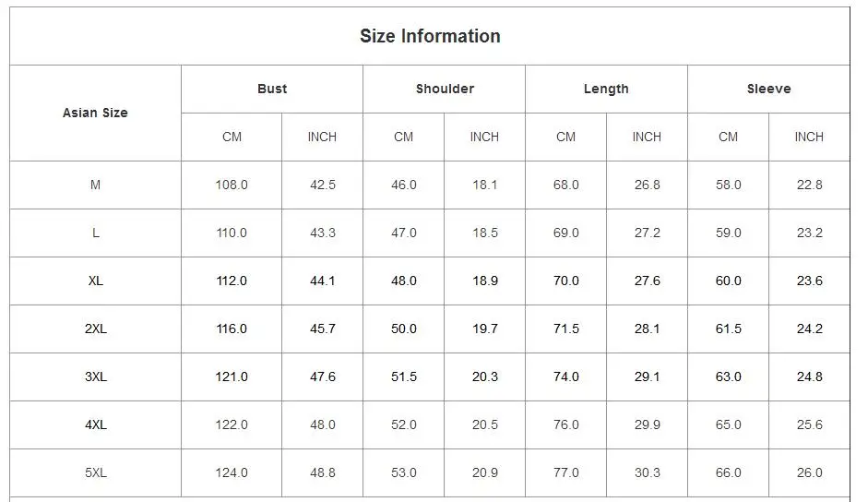This screenshot has width=868, height=502.
Task: Select the 2XL size row label
Action: [95, 329]
